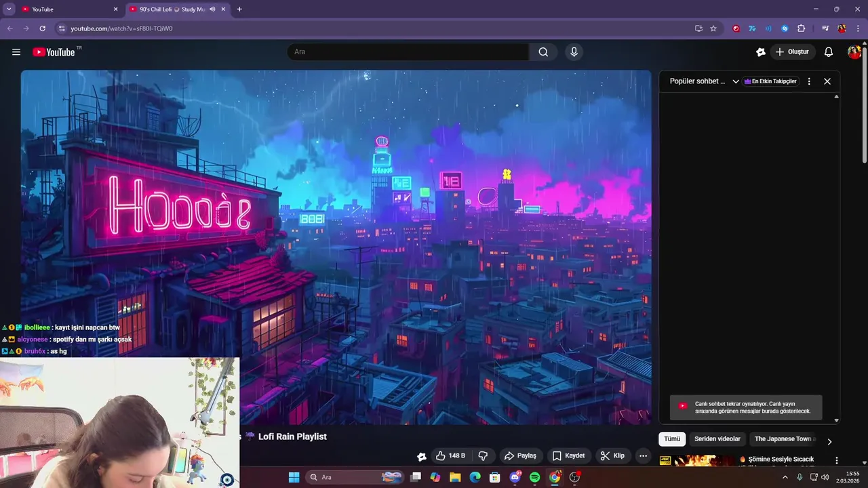868x488 pixels.
Task: Open the YouTube account avatar menu
Action: coord(854,52)
